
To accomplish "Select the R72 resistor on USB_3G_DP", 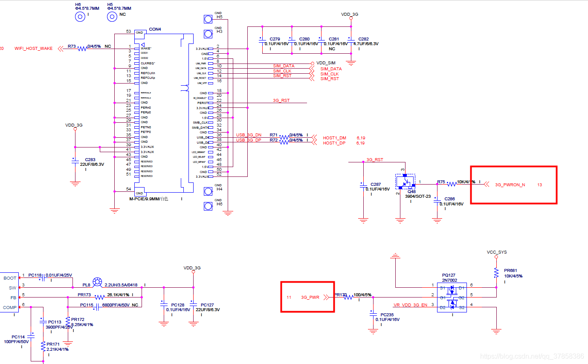I will 284,142.
